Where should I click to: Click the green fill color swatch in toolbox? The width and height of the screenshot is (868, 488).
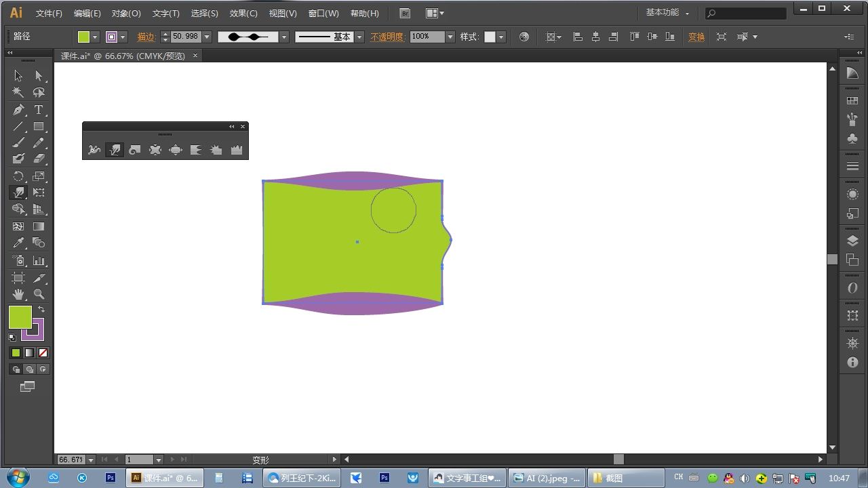pyautogui.click(x=19, y=317)
